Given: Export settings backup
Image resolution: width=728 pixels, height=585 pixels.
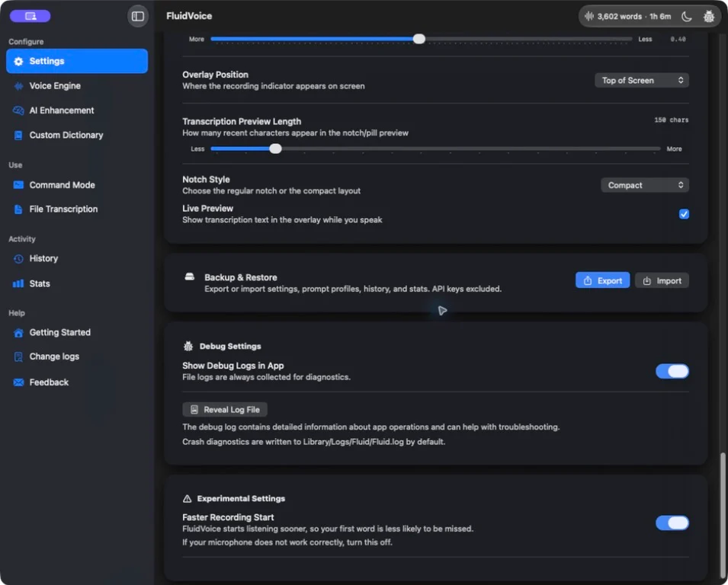Looking at the screenshot, I should point(603,280).
